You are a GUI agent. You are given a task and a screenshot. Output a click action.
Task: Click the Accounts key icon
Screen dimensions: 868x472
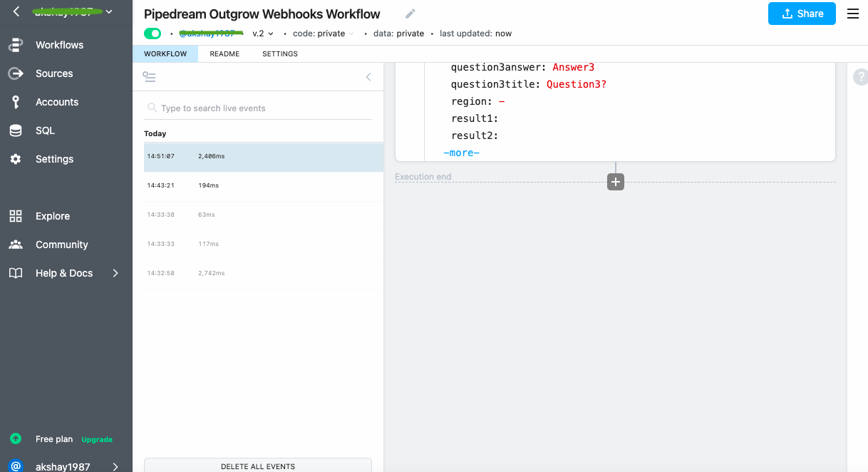point(16,102)
